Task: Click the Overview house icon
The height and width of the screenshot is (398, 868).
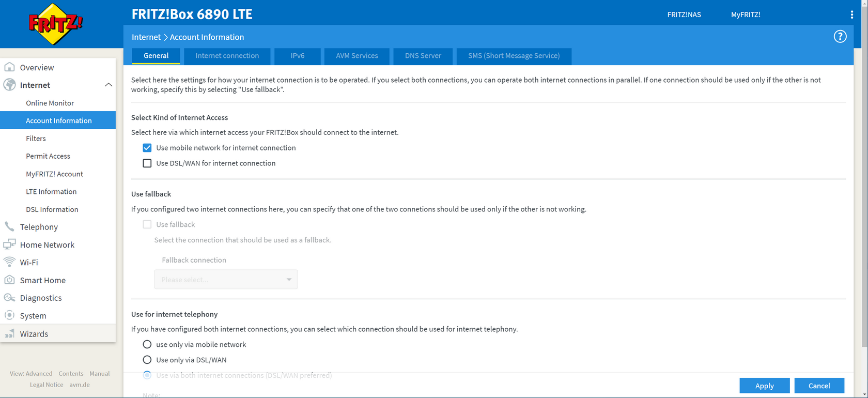Action: pyautogui.click(x=9, y=67)
